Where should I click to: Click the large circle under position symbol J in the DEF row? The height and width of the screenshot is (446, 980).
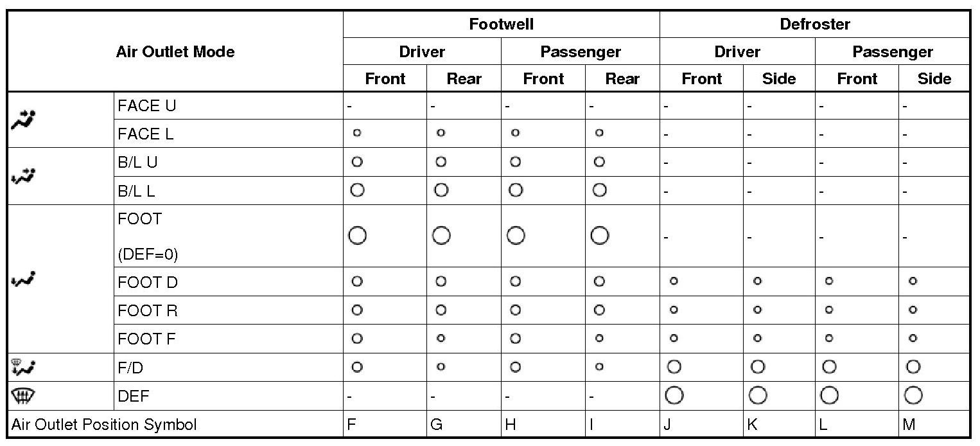[x=674, y=395]
